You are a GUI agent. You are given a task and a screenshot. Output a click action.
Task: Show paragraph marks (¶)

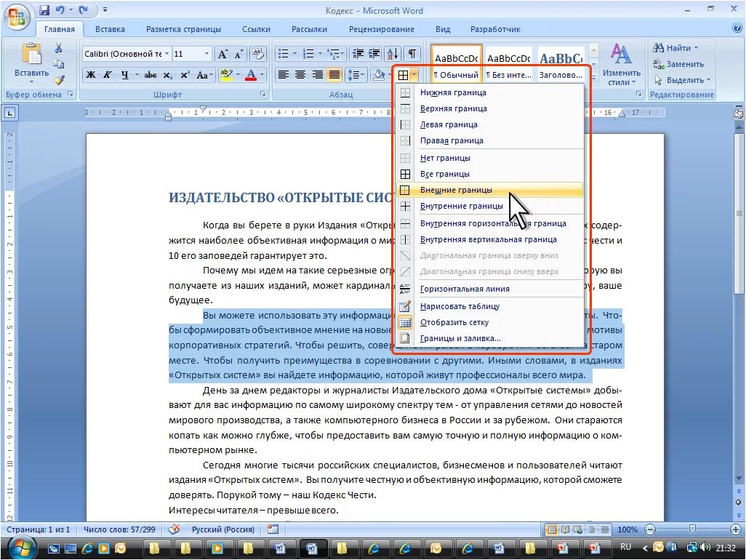click(412, 54)
